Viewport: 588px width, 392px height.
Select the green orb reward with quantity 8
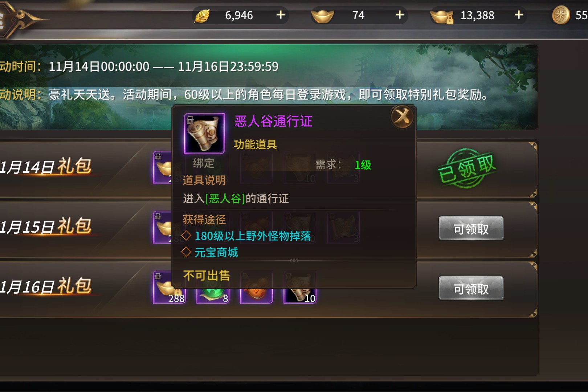213,296
